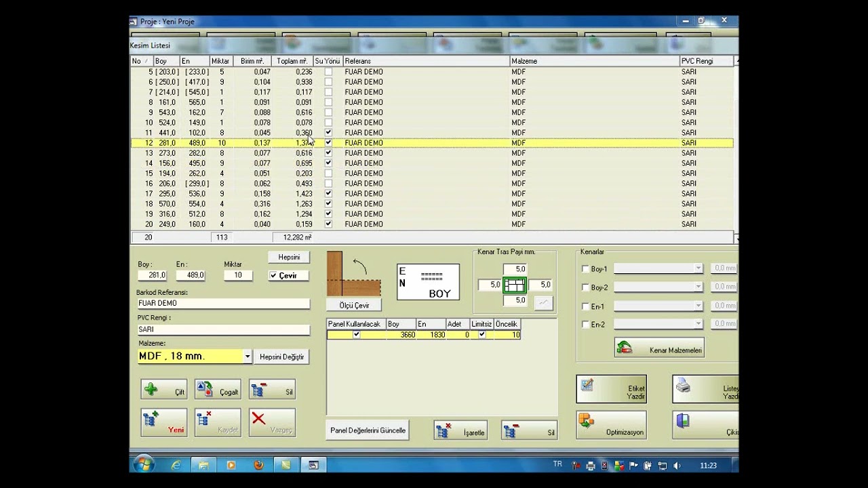
Task: Open Firefox from the taskbar
Action: [x=258, y=465]
